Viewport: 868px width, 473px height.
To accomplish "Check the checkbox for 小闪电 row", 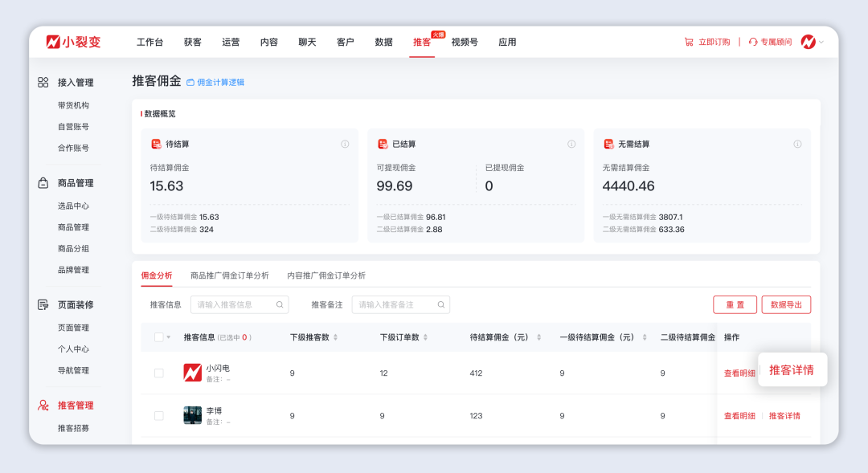I will (158, 373).
